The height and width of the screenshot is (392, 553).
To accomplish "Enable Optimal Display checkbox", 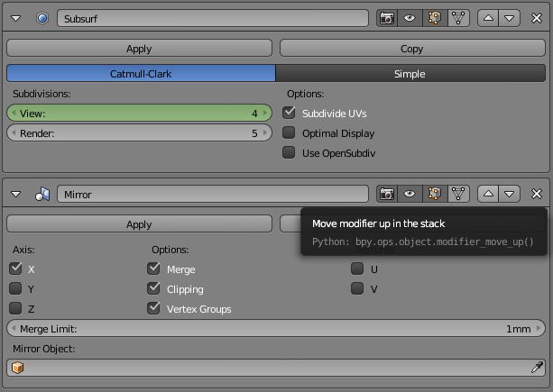I will (289, 132).
